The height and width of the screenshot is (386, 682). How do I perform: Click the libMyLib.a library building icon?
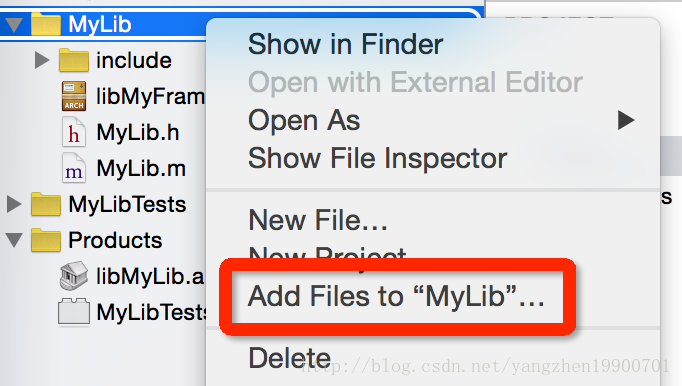click(x=74, y=276)
